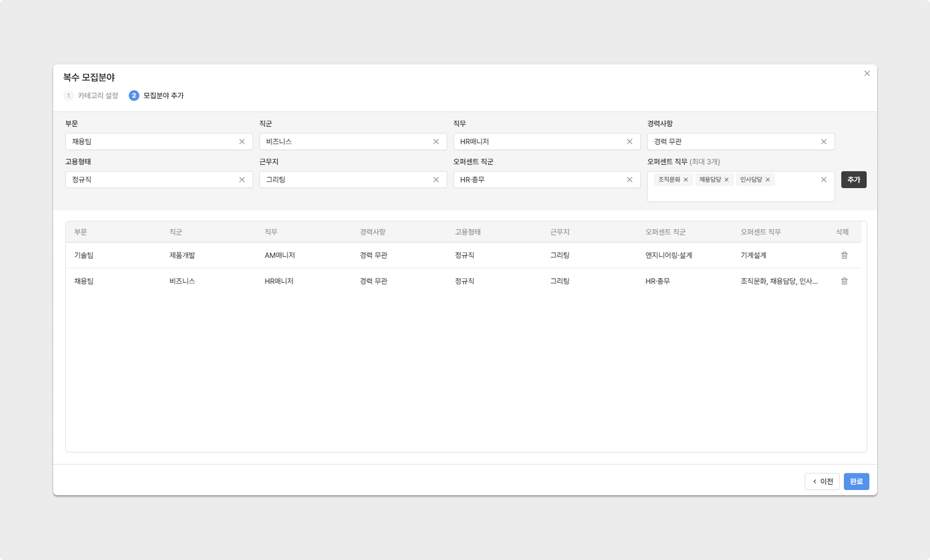
Task: Clear the 직군 field value 비즈니스
Action: [436, 142]
